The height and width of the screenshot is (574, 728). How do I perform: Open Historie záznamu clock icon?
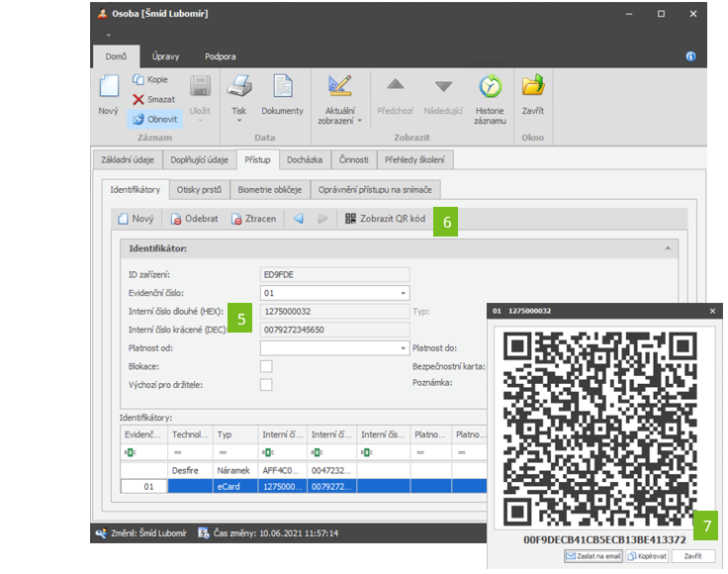491,99
